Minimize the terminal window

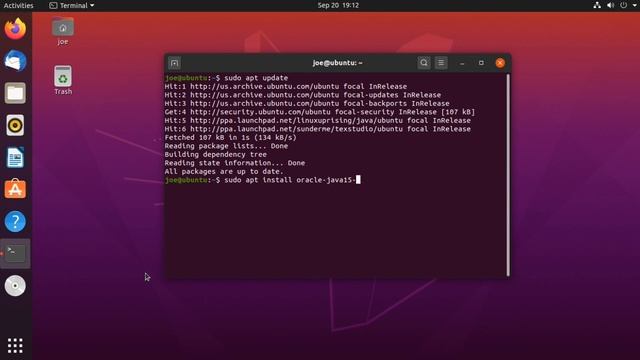[462, 63]
